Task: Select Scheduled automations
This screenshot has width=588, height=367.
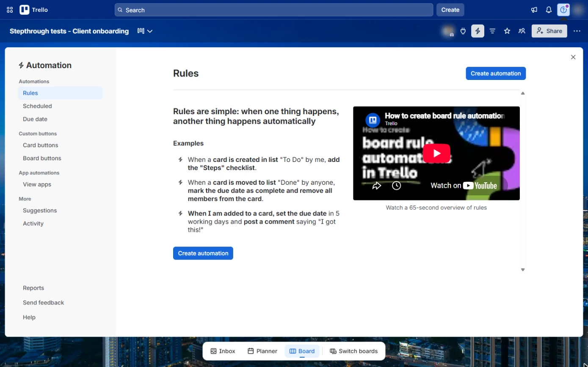Action: pyautogui.click(x=61, y=106)
